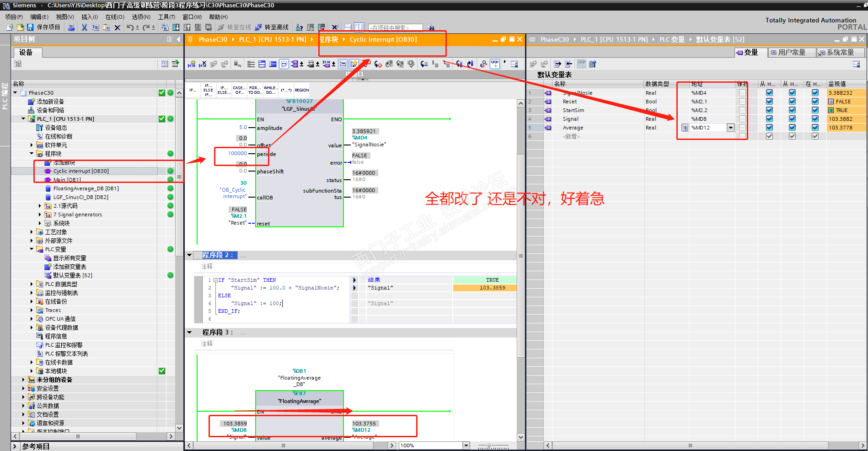868x451 pixels.
Task: Click the monitor all glasses icon in tag table
Action: tap(581, 64)
